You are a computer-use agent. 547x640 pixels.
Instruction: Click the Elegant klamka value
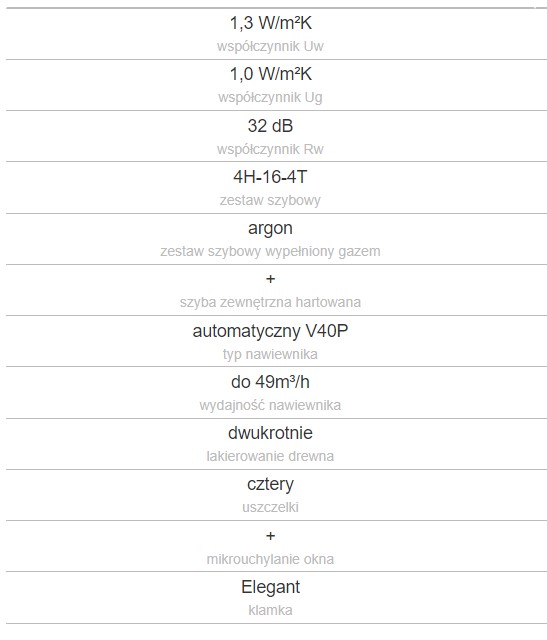(270, 587)
